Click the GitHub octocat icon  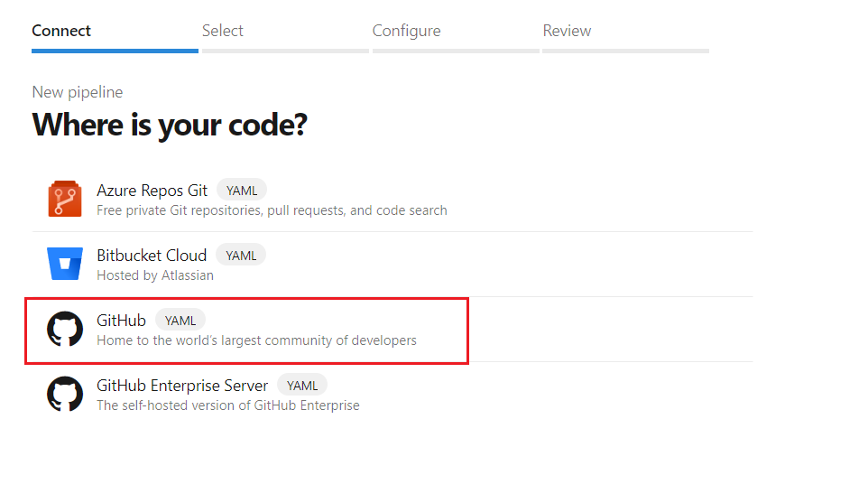click(x=65, y=329)
